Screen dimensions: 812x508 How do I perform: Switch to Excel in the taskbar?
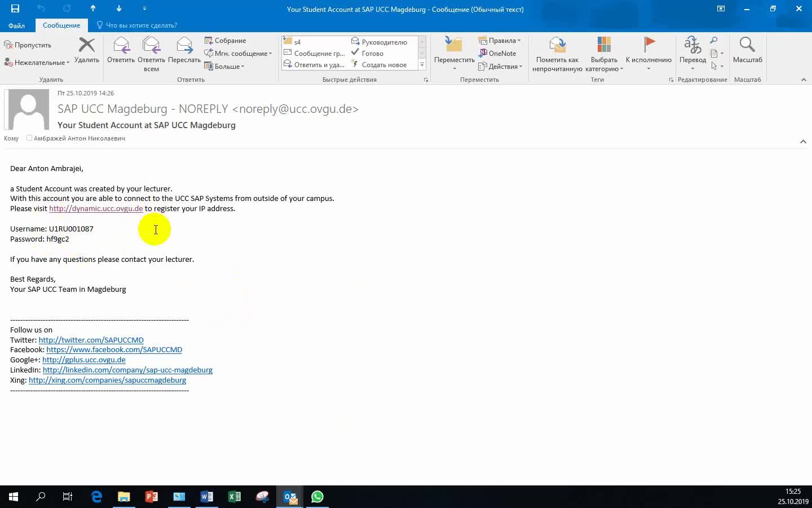pyautogui.click(x=235, y=497)
